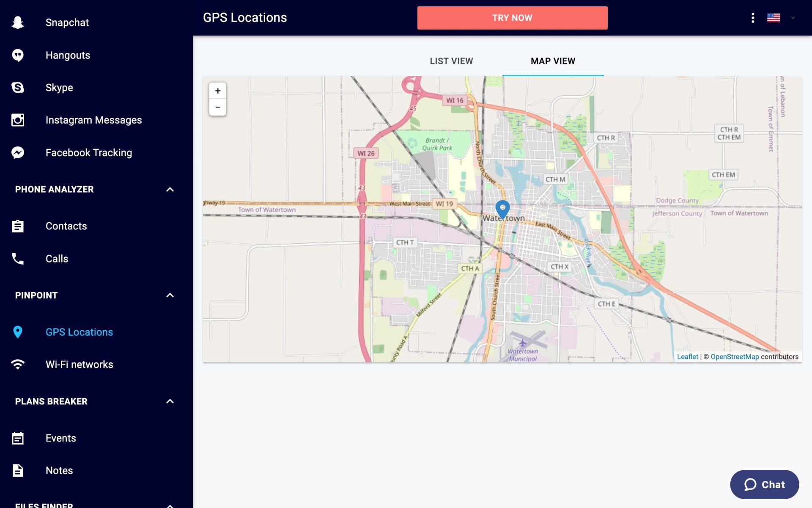This screenshot has height=508, width=812.
Task: Click the PINPOINT section header text
Action: coord(36,295)
